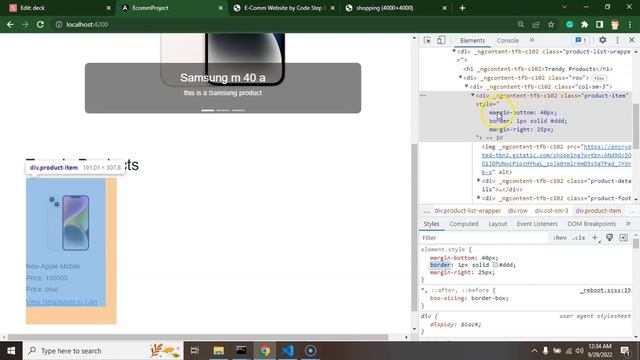Switch to the Edit deck browser tab
The height and width of the screenshot is (360, 640).
tap(60, 8)
